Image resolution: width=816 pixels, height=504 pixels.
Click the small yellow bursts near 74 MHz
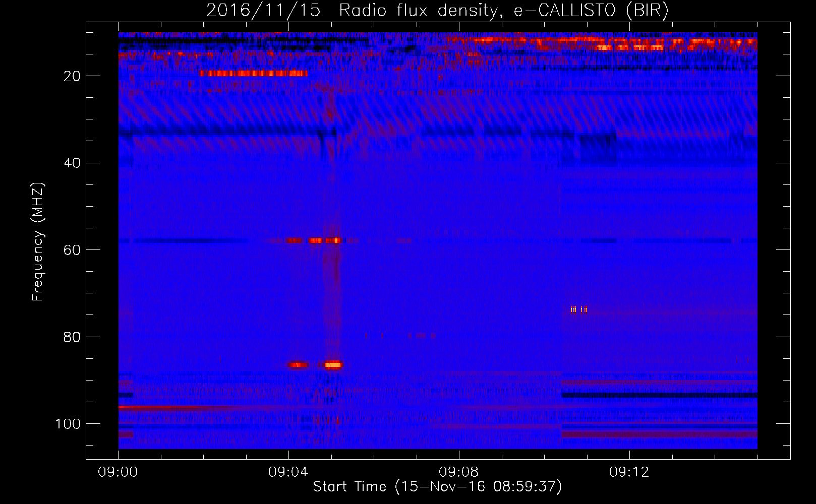[578, 309]
